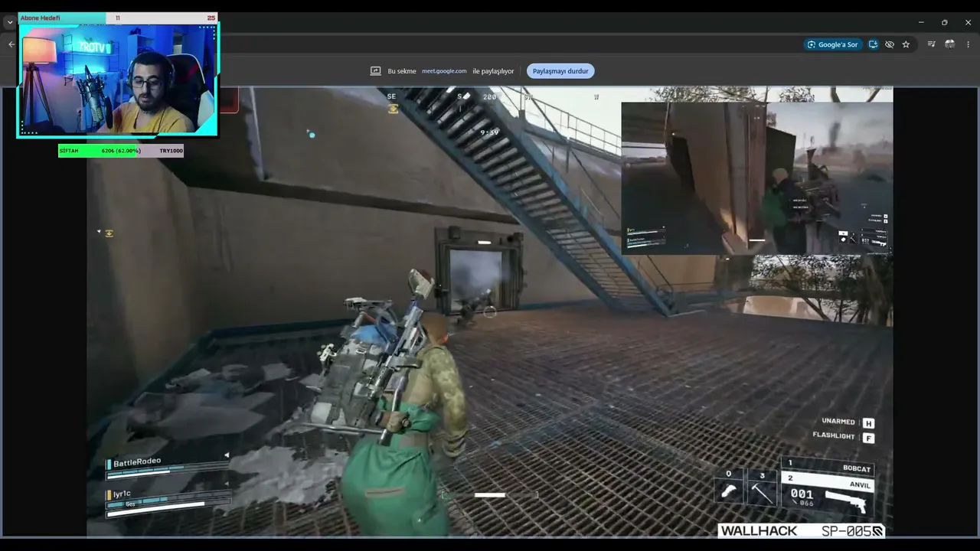Viewport: 980px width, 551px height.
Task: Click the Paylaşmayı durdur button
Action: (x=560, y=71)
